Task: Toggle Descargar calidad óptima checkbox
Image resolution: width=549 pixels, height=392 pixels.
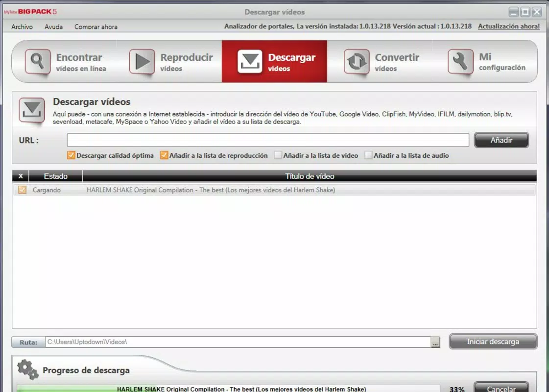Action: tap(71, 155)
